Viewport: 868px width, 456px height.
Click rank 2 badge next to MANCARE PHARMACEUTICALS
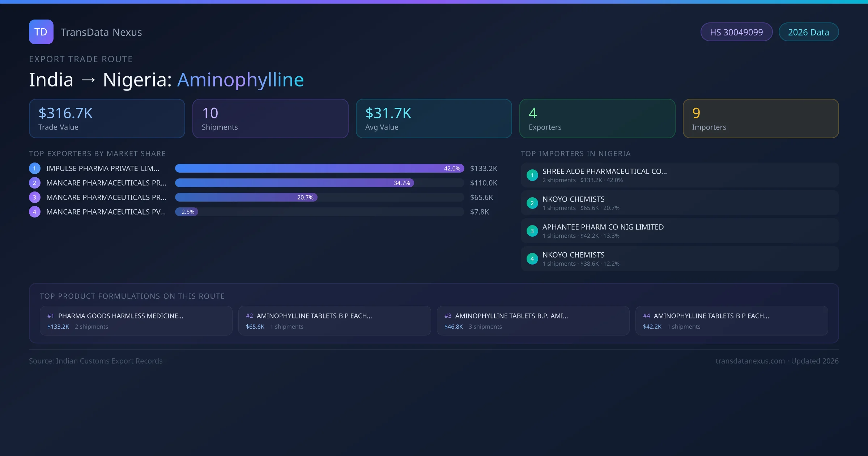pos(34,183)
